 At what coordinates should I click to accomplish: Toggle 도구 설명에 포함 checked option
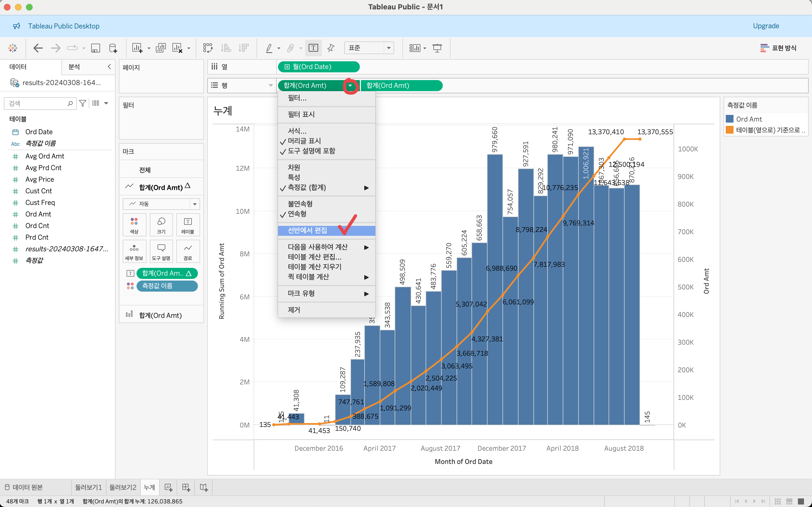tap(311, 151)
